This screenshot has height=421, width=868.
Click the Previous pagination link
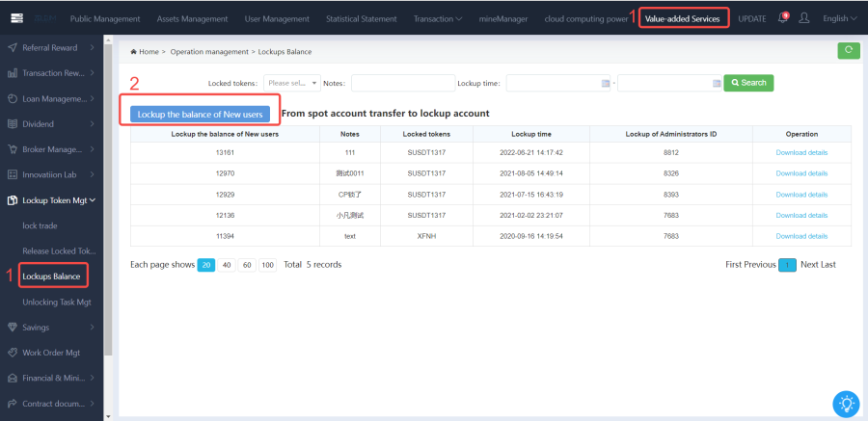760,265
